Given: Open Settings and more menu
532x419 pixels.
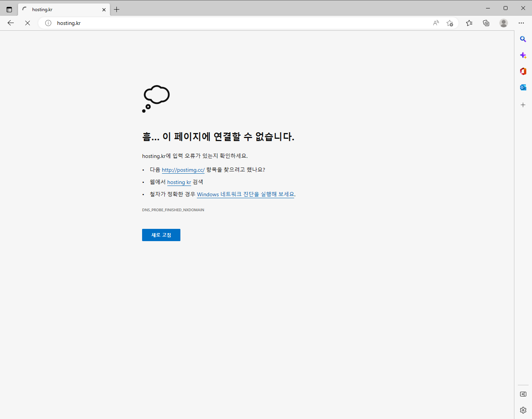Looking at the screenshot, I should tap(521, 23).
